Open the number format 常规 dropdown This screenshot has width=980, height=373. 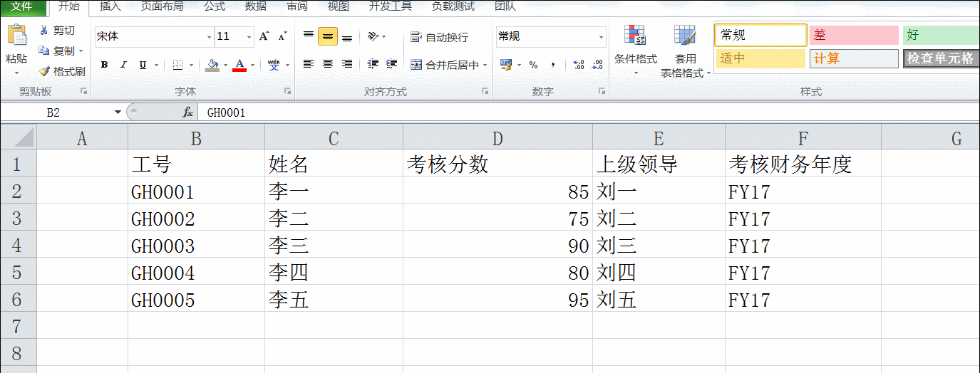tap(601, 36)
